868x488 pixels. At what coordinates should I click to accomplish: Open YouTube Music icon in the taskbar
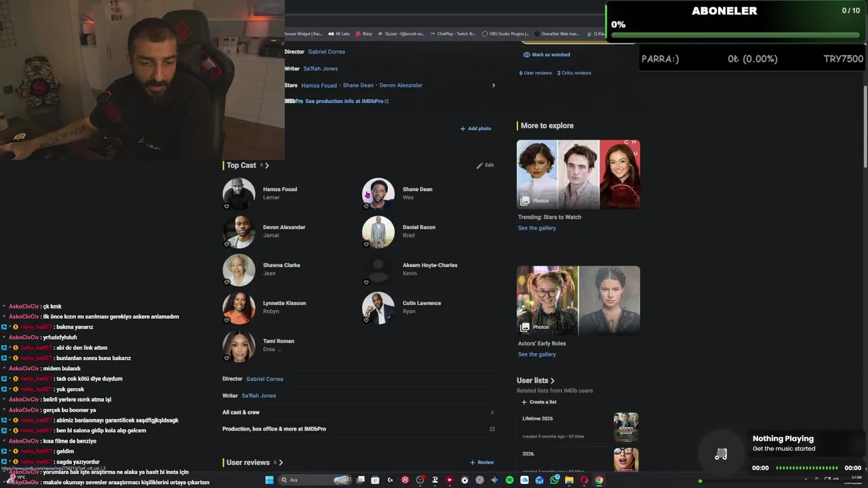coord(450,480)
